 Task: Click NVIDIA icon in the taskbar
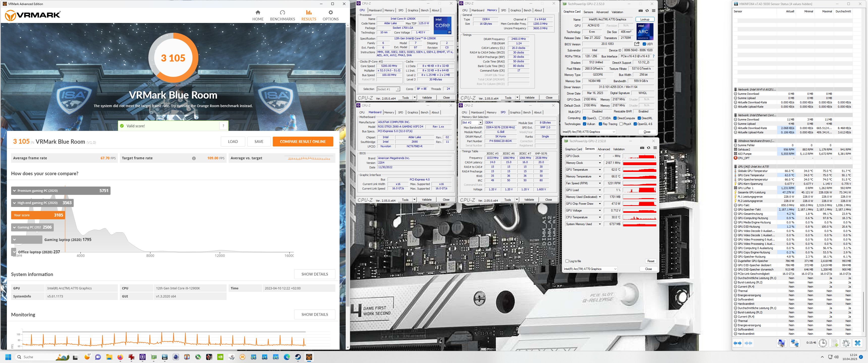[x=220, y=357]
